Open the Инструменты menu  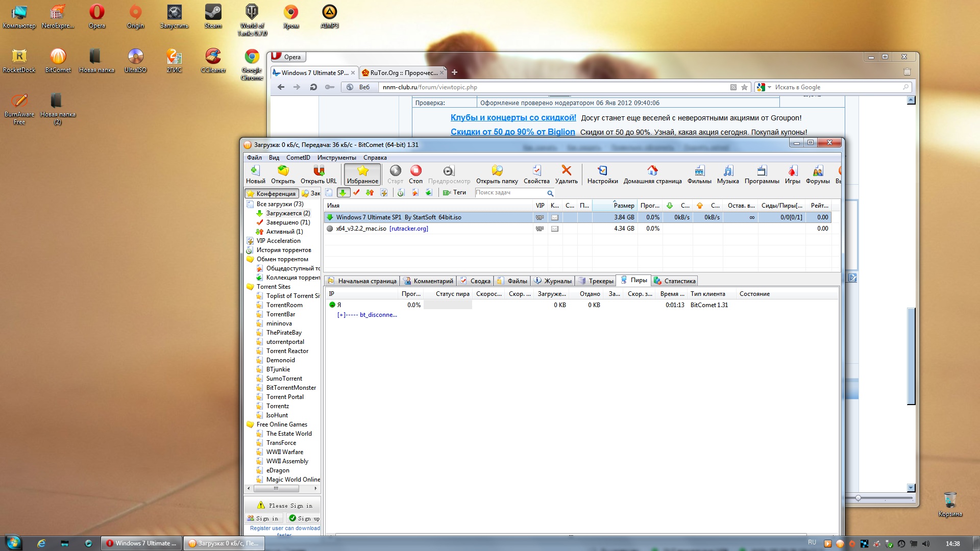(336, 158)
